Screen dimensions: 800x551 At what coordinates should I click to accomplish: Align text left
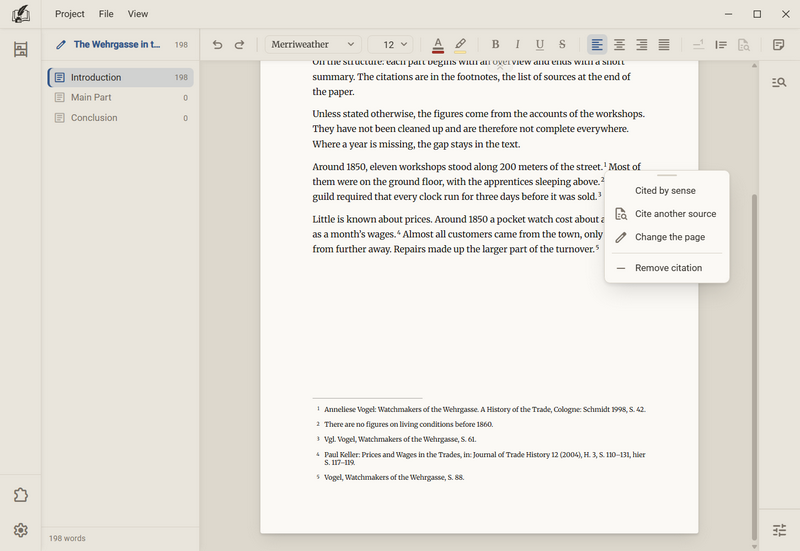[x=597, y=44]
